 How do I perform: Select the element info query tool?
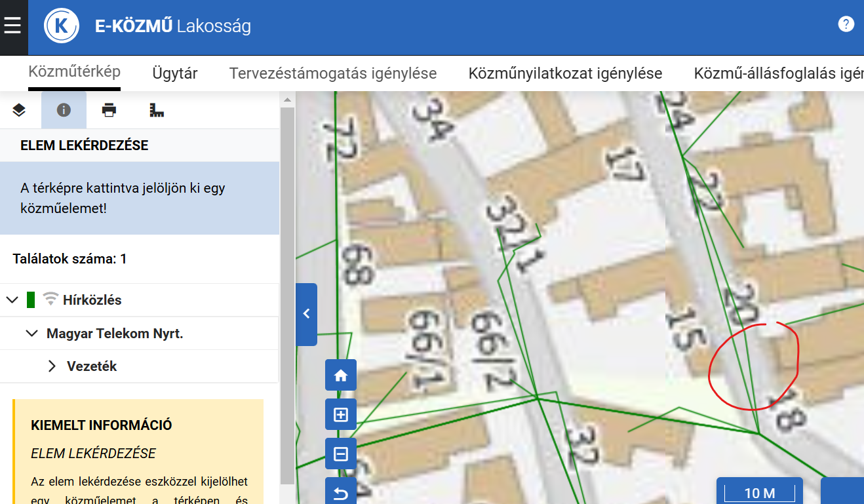coord(64,110)
